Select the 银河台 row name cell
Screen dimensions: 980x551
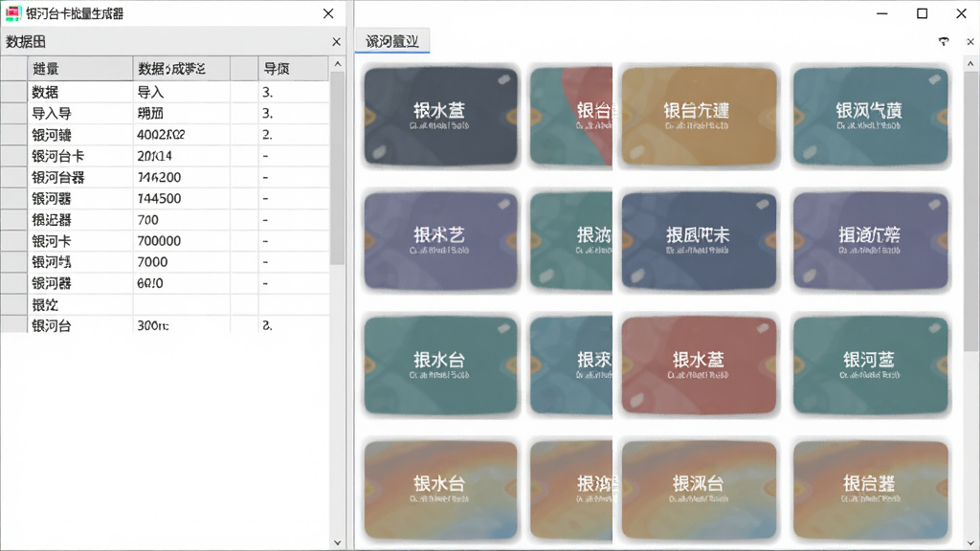coord(80,325)
